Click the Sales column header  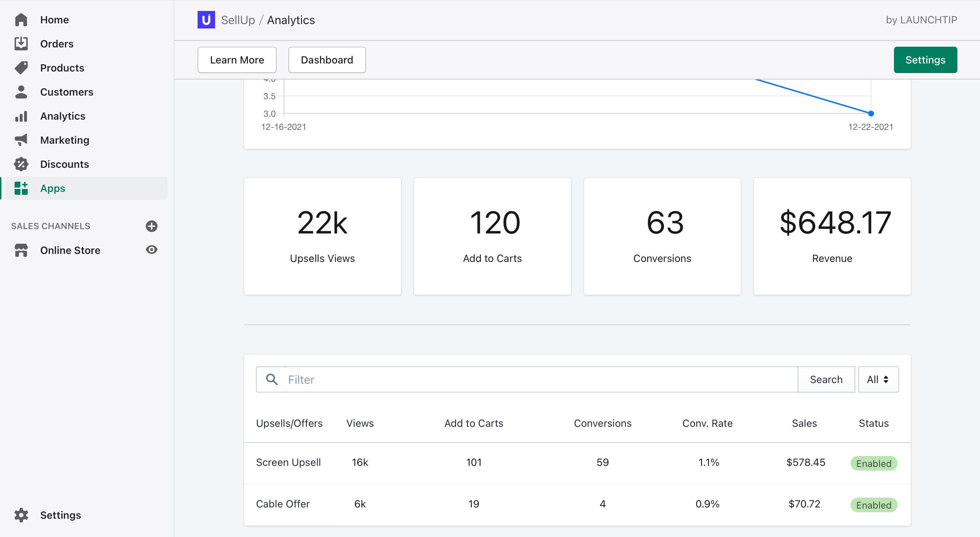click(804, 423)
